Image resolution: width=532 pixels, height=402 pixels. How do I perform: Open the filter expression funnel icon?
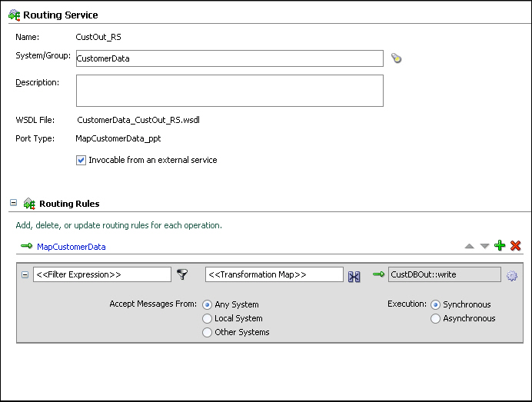click(182, 274)
